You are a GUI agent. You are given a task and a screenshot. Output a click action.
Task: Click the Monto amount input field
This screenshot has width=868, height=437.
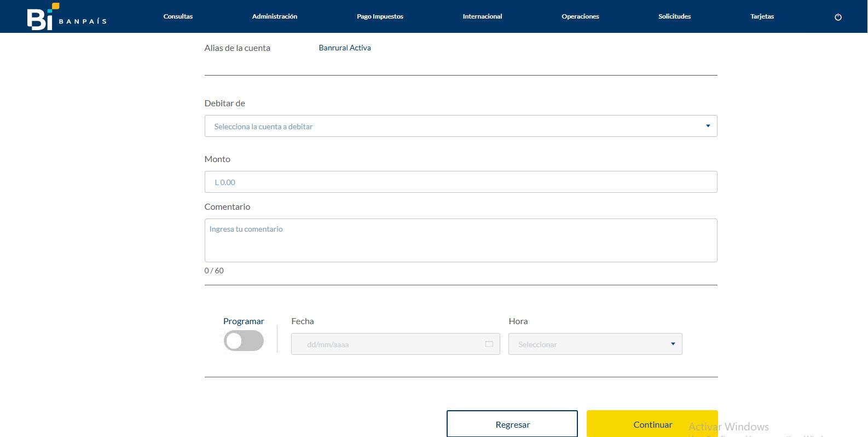pyautogui.click(x=461, y=182)
